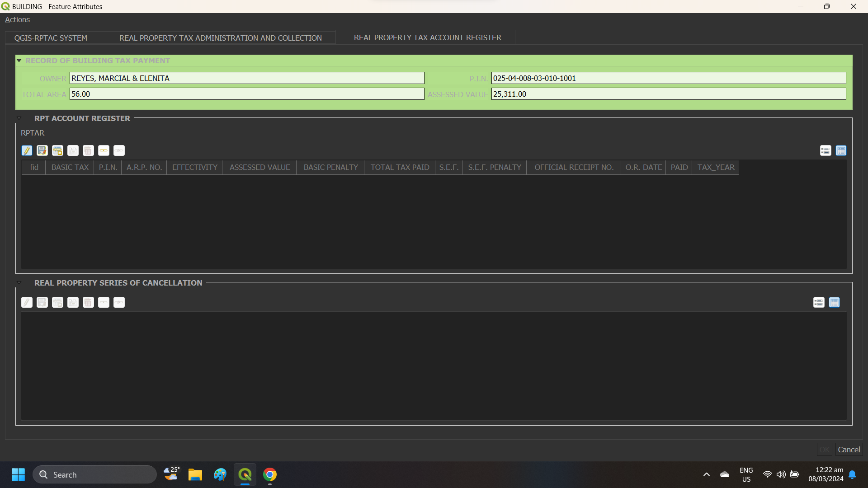Enable table view for Series of Cancellation records
The height and width of the screenshot is (488, 868).
click(834, 302)
